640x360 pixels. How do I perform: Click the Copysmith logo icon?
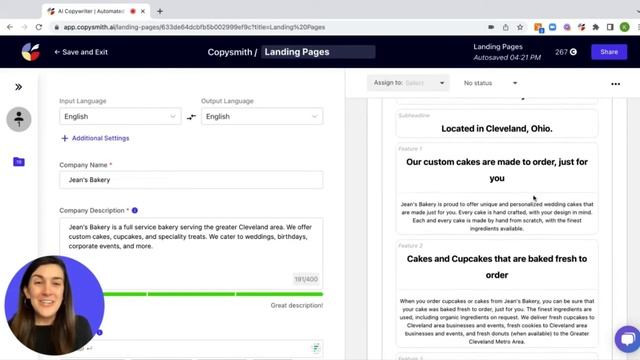click(x=31, y=52)
